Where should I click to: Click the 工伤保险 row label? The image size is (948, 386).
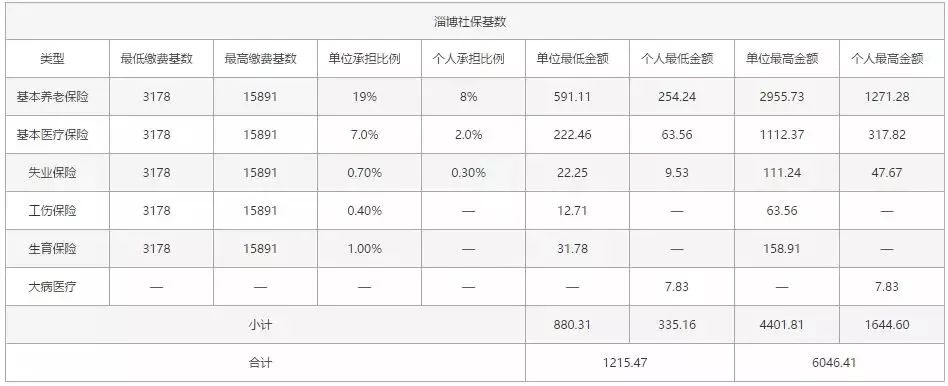coord(53,211)
